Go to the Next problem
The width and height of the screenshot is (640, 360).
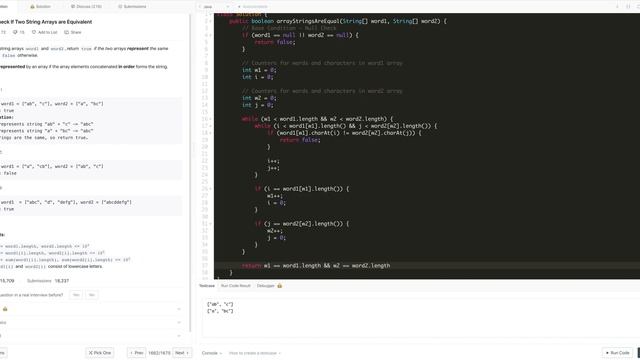pos(182,353)
